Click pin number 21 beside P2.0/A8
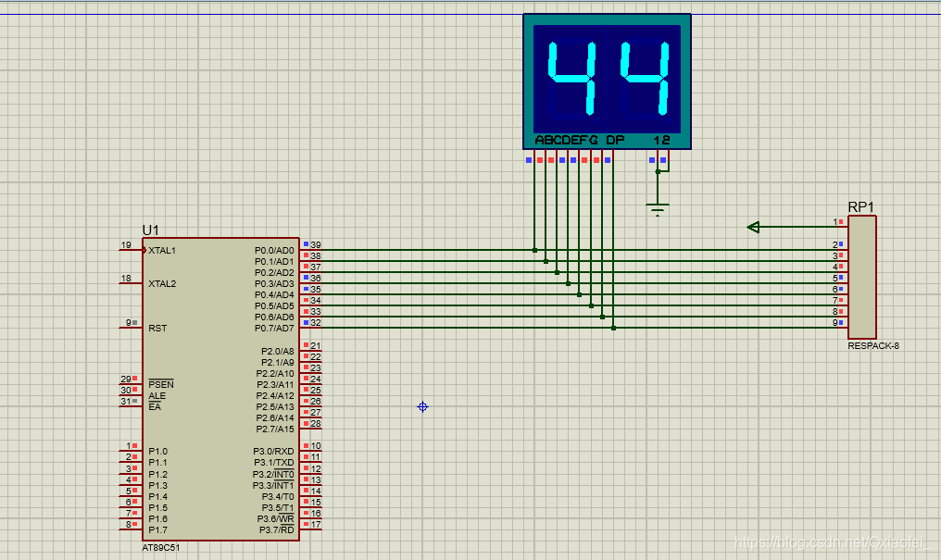This screenshot has width=941, height=560. pyautogui.click(x=316, y=345)
